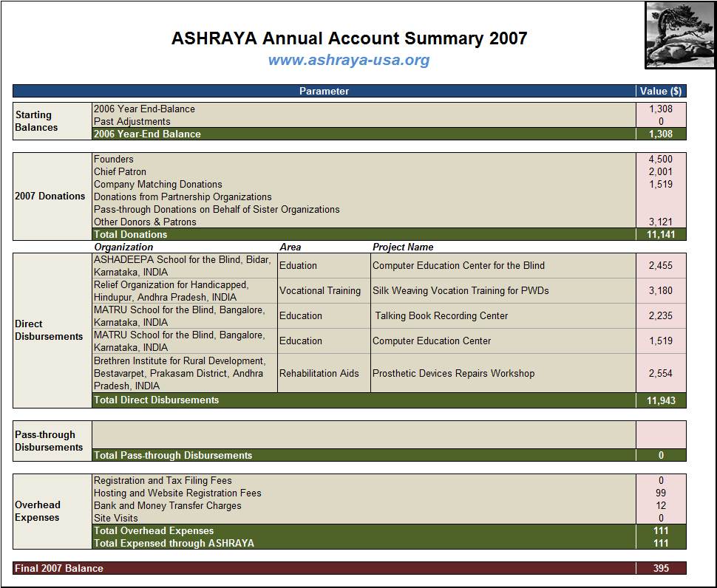
Task: Select the 'ASHRAYA Annual Account Summary 2007' title
Action: pyautogui.click(x=349, y=38)
